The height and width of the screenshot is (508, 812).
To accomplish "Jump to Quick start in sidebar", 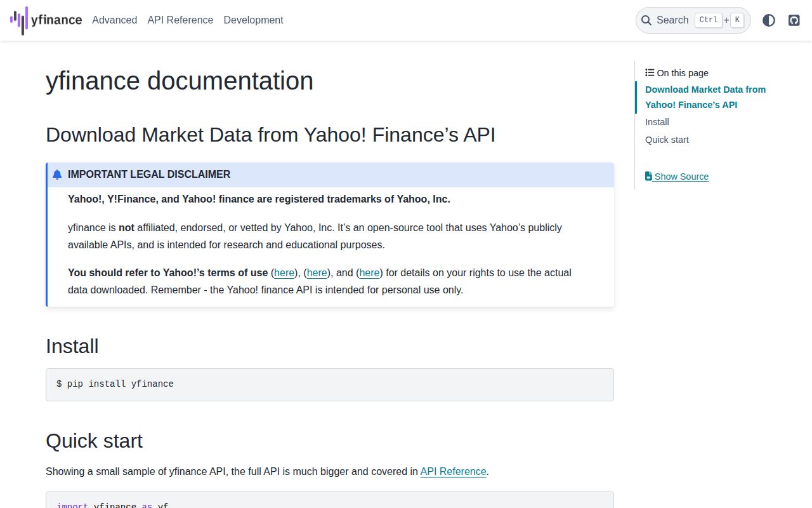I will pos(667,140).
